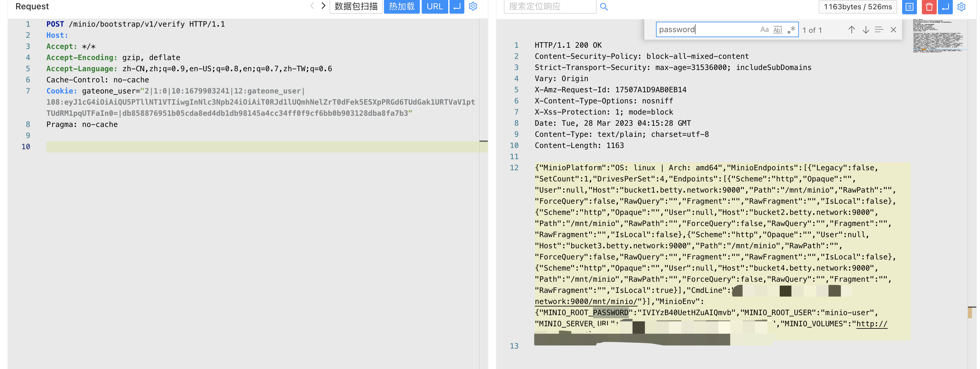Go to previous match arrow
This screenshot has height=369, width=980.
851,30
